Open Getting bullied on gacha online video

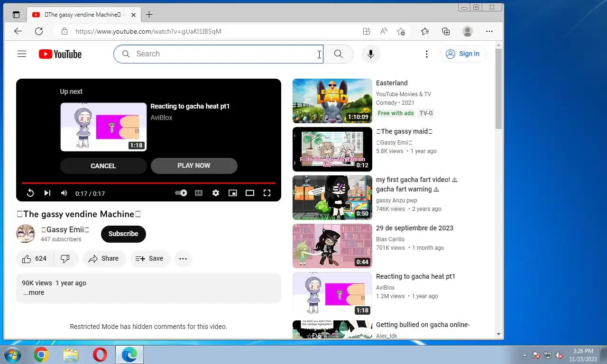pyautogui.click(x=423, y=325)
